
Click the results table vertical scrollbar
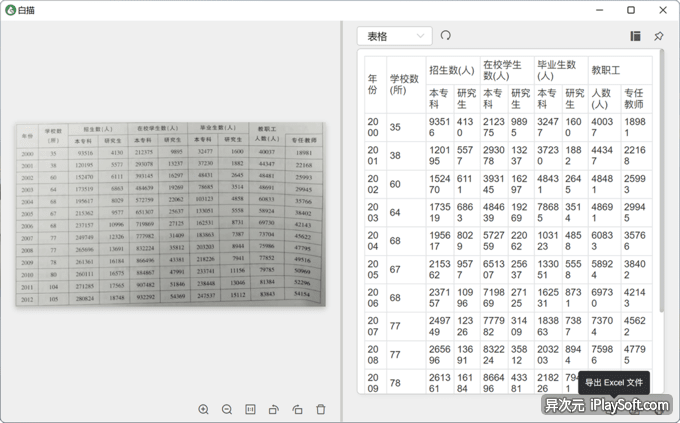click(x=661, y=180)
